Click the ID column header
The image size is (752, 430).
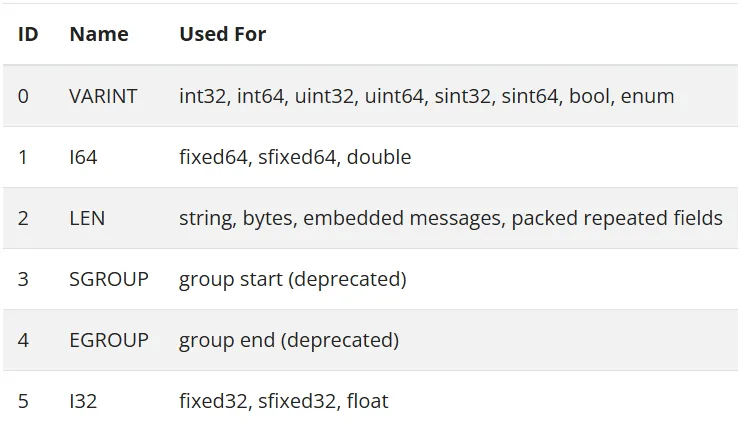[x=28, y=34]
